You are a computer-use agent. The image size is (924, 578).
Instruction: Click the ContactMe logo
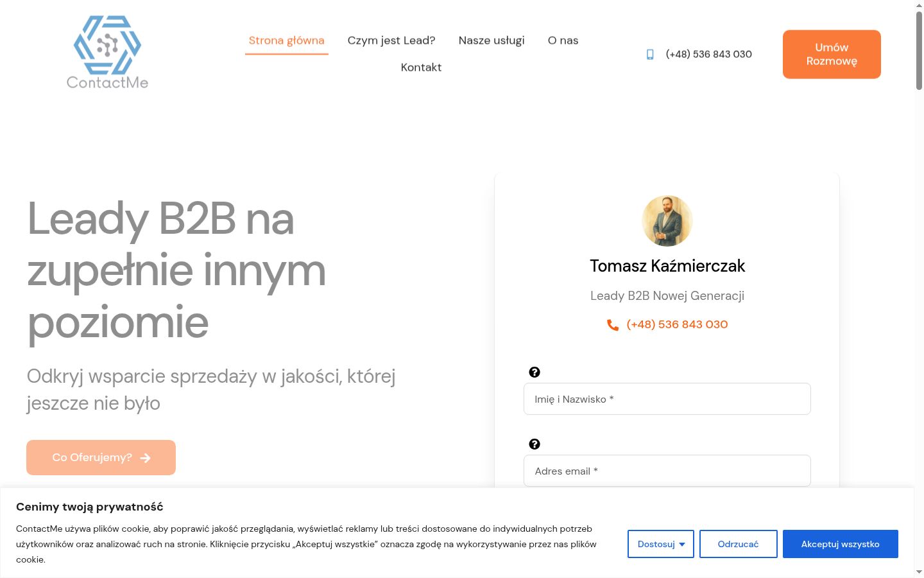point(107,53)
